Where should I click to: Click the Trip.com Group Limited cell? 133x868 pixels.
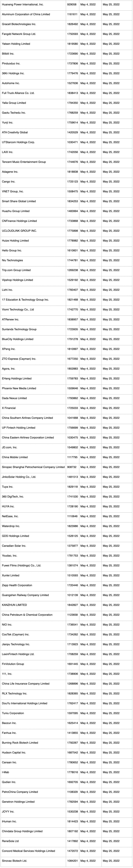pos(16,270)
